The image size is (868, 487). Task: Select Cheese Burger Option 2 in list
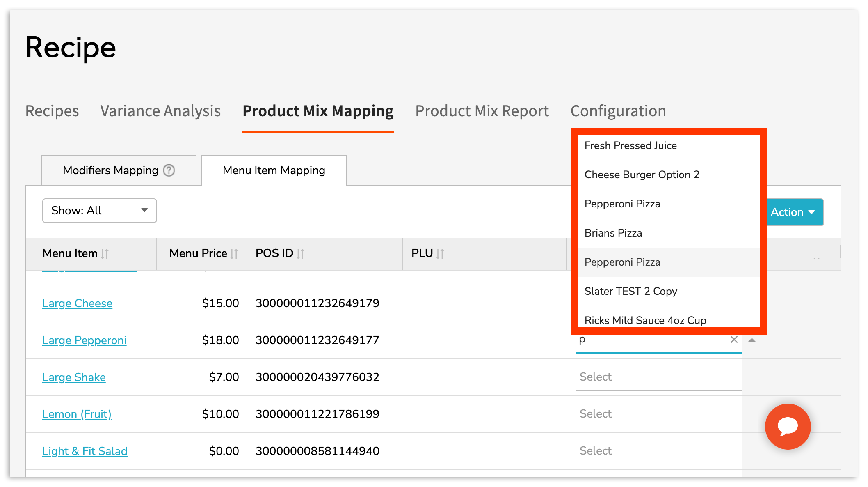642,175
